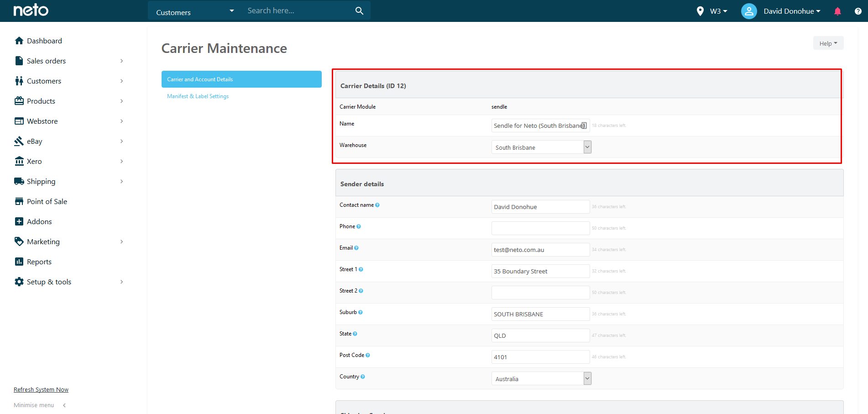Open the Help dropdown button
This screenshot has height=414, width=868.
tap(828, 43)
